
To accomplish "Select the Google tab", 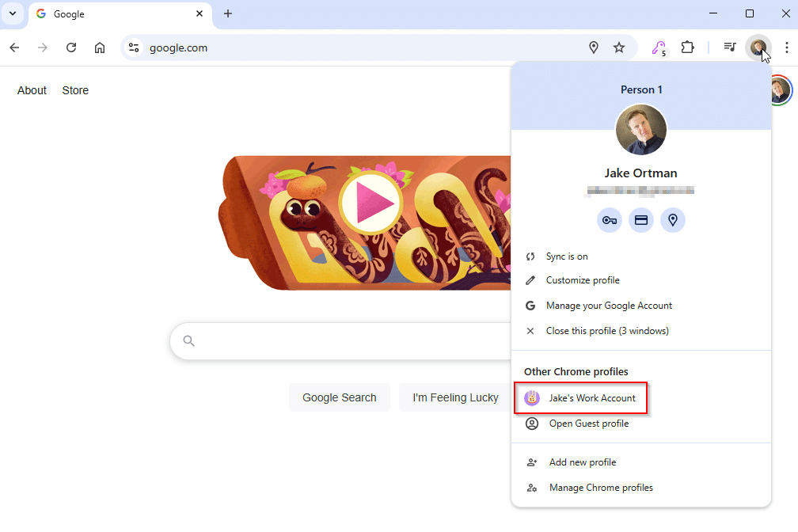I will [120, 14].
